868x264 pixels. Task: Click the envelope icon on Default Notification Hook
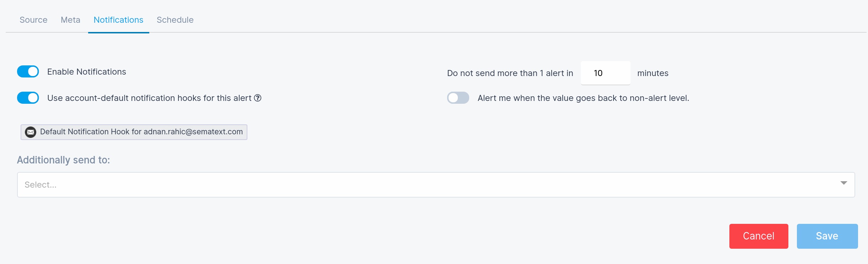[31, 132]
